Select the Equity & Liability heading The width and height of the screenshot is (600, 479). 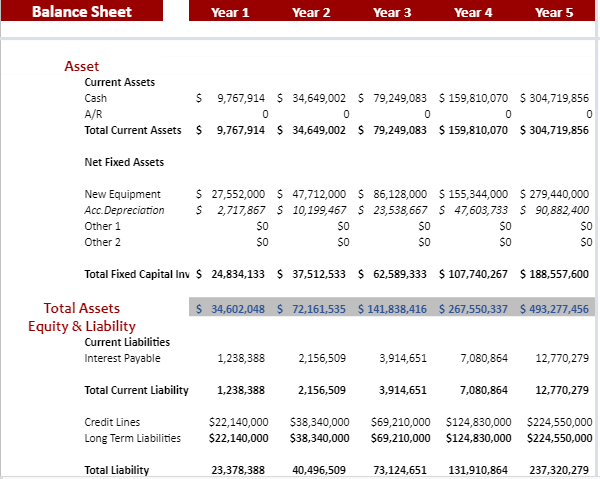pos(82,326)
